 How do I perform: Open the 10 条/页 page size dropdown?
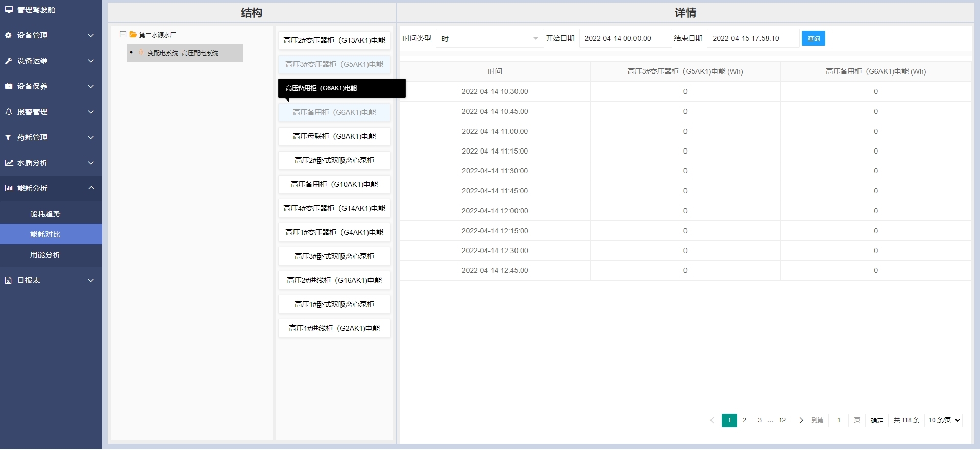click(943, 420)
